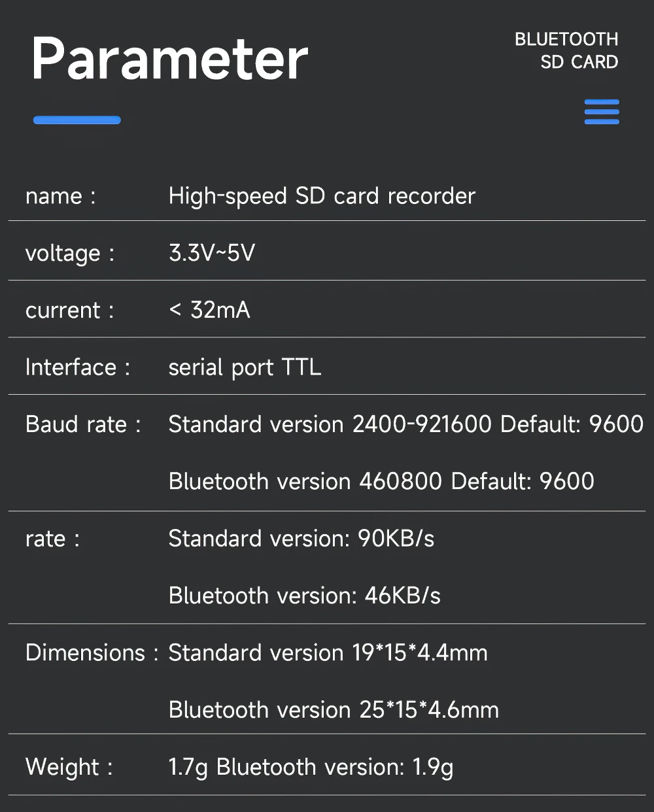The height and width of the screenshot is (812, 654).
Task: Click Bluetooth version: 46KB/s rate
Action: 304,596
